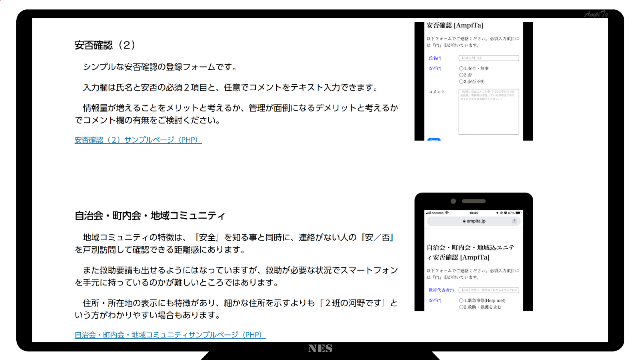Select the first radio option in the upper form screenshot
The image size is (640, 360).
point(461,69)
